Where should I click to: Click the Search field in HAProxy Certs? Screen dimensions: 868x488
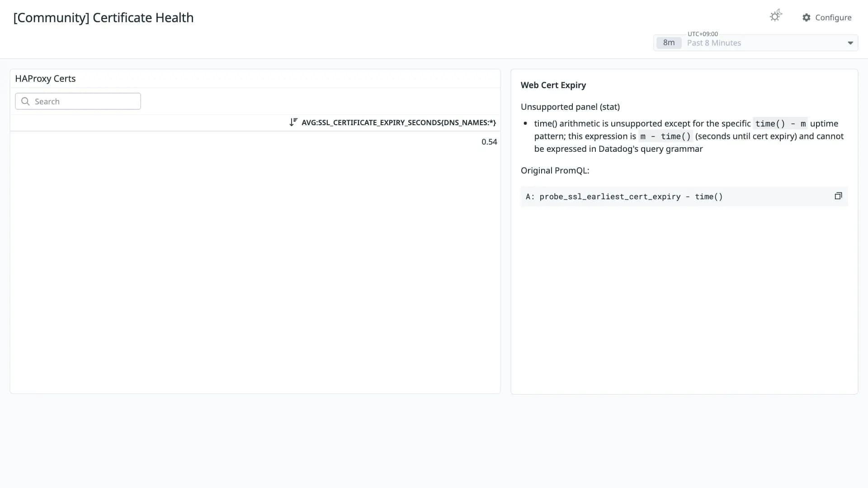point(78,101)
